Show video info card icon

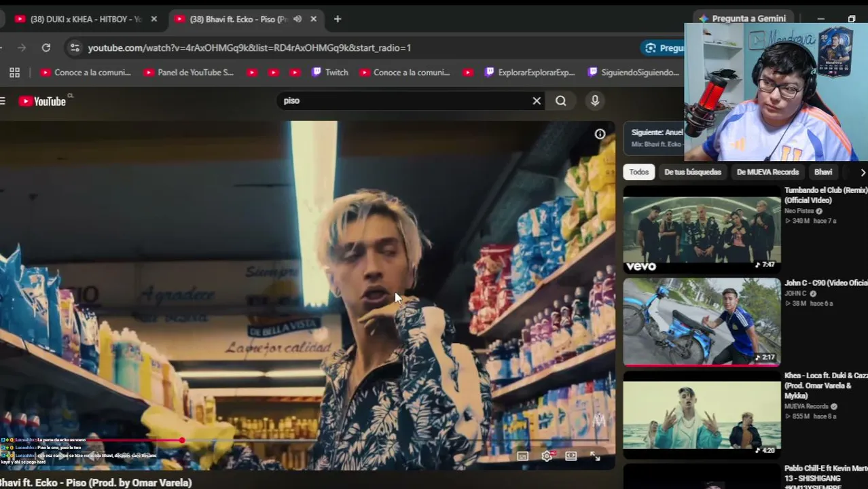pos(600,134)
